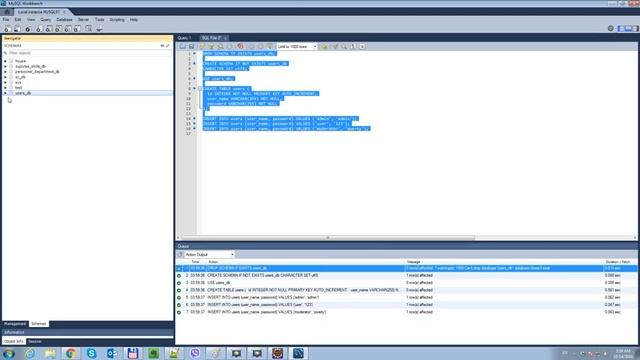Select the DROP SCHEMA output row
Image resolution: width=640 pixels, height=360 pixels.
pyautogui.click(x=406, y=268)
